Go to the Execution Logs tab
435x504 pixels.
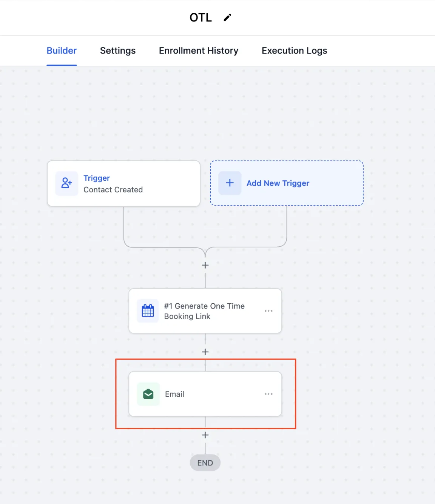coord(295,51)
